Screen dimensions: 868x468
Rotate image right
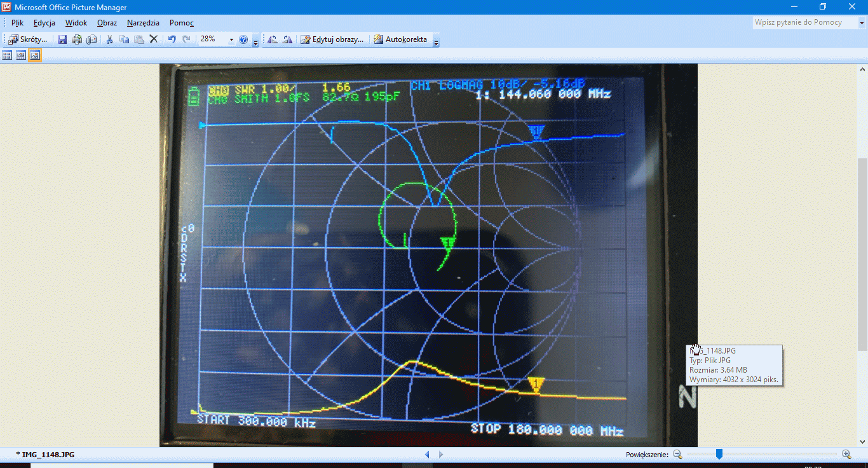pos(287,39)
